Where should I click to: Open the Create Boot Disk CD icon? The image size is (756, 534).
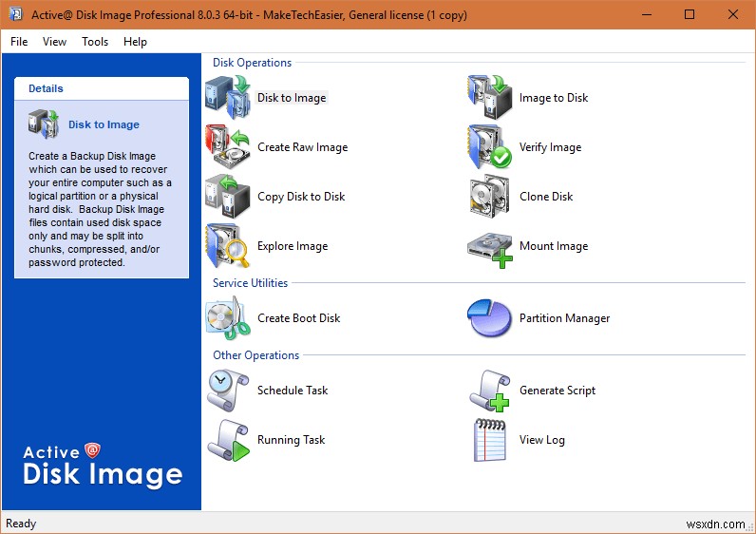coord(228,318)
